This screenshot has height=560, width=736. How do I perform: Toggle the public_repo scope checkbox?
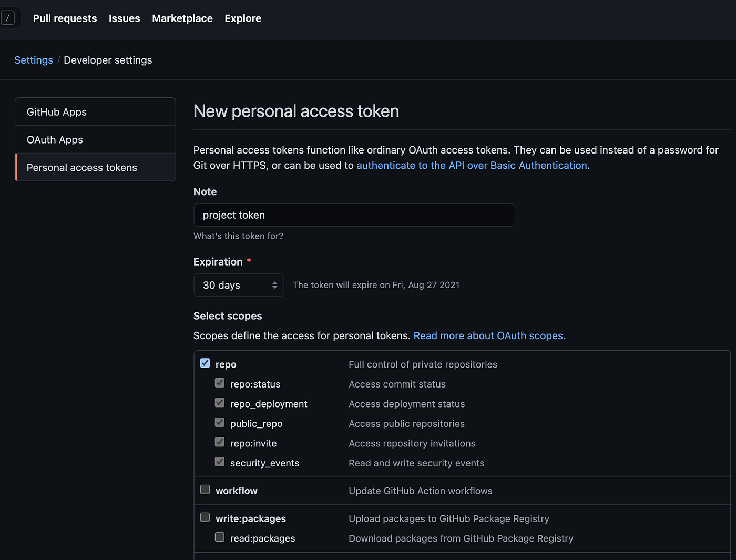click(x=220, y=423)
